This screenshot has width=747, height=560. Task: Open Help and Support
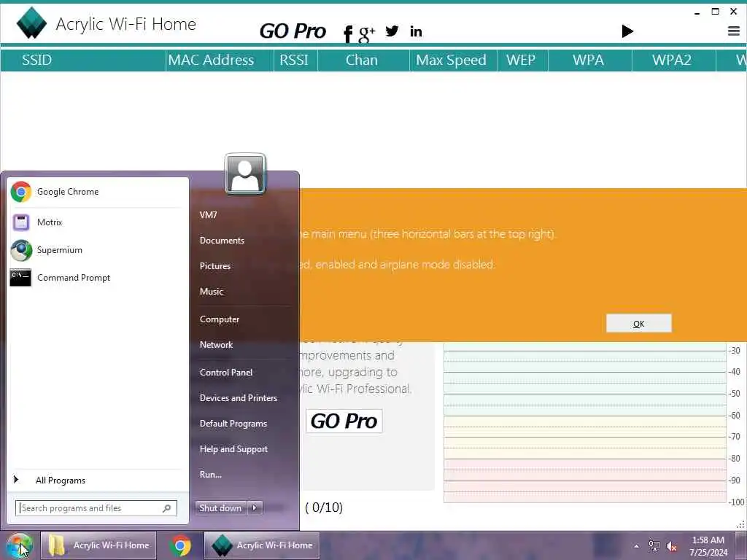pos(234,449)
